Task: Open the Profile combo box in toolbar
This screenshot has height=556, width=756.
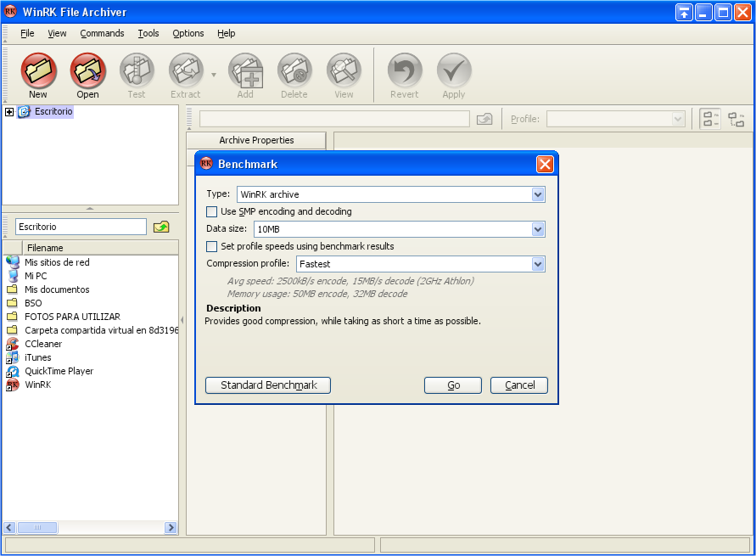Action: click(616, 119)
